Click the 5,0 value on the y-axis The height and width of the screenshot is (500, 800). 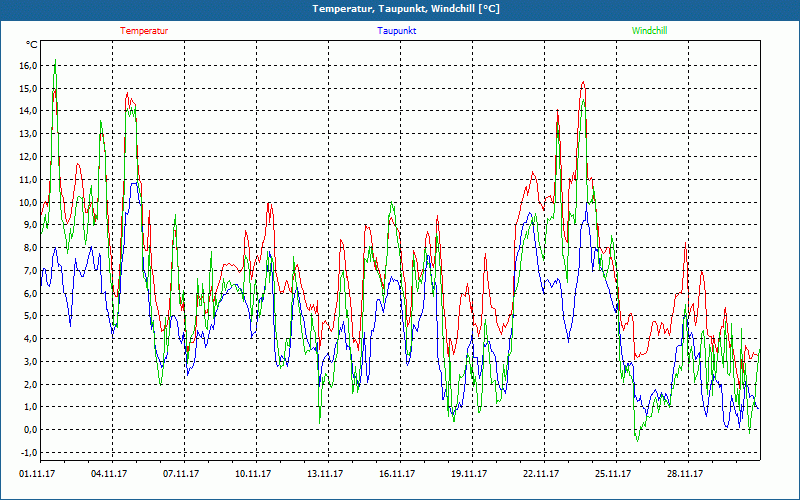tap(30, 316)
